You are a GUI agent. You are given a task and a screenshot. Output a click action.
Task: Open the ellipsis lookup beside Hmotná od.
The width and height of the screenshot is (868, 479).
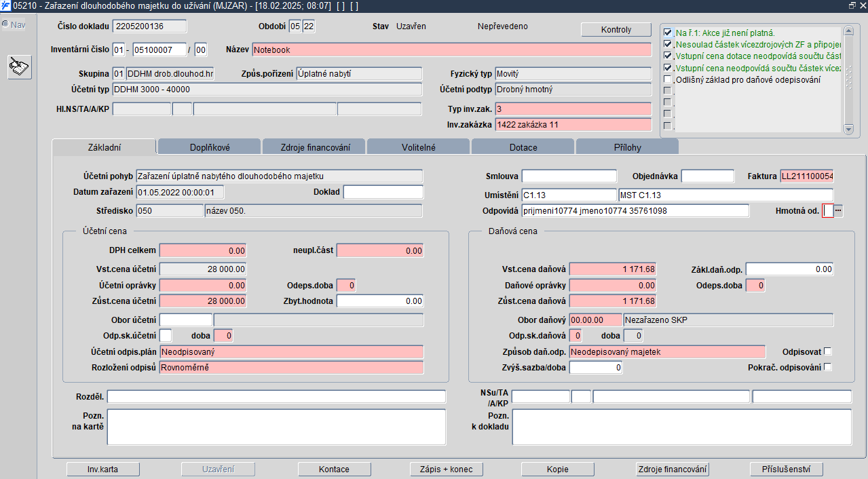(x=838, y=211)
